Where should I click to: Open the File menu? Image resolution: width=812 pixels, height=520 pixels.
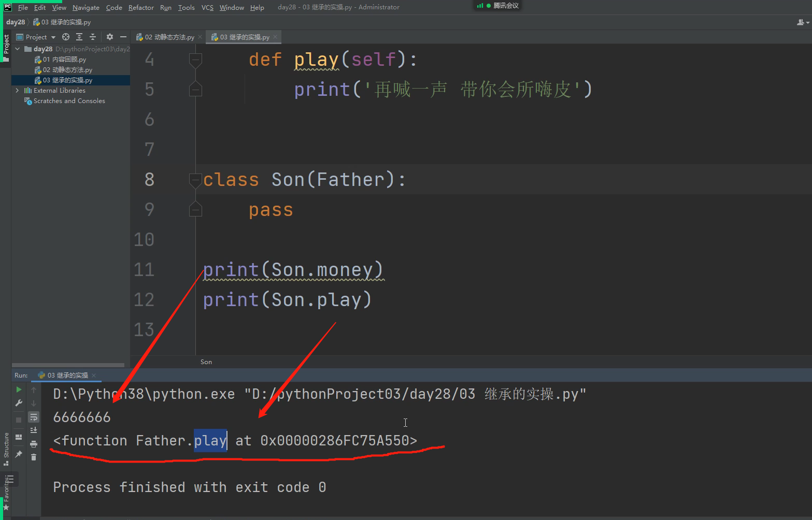click(x=23, y=7)
